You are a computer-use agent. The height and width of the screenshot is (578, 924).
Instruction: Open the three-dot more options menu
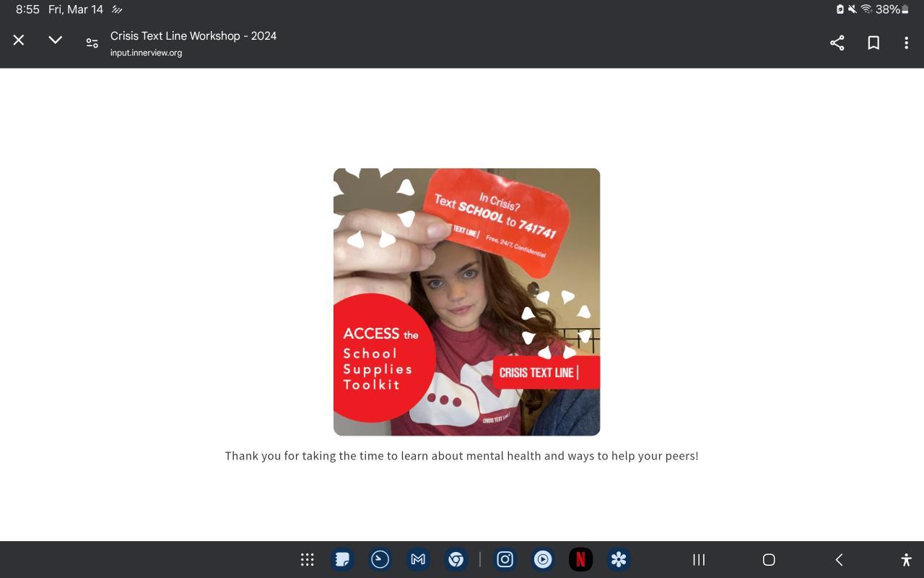click(x=906, y=43)
